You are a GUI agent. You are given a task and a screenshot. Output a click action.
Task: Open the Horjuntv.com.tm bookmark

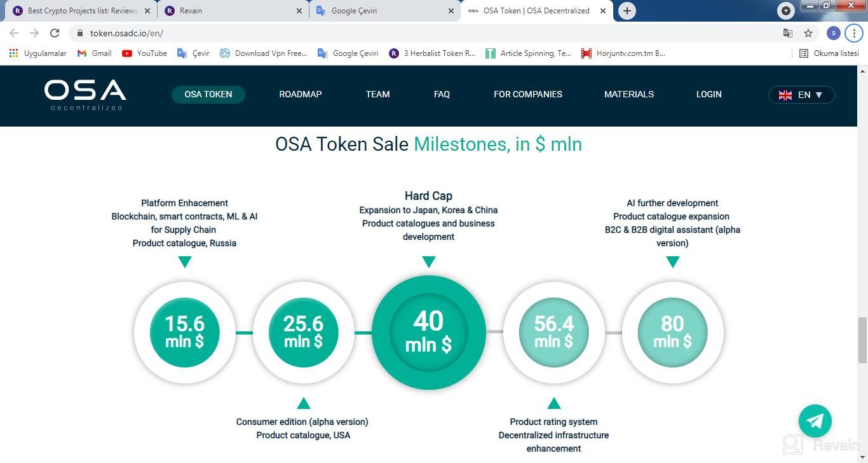tap(623, 53)
